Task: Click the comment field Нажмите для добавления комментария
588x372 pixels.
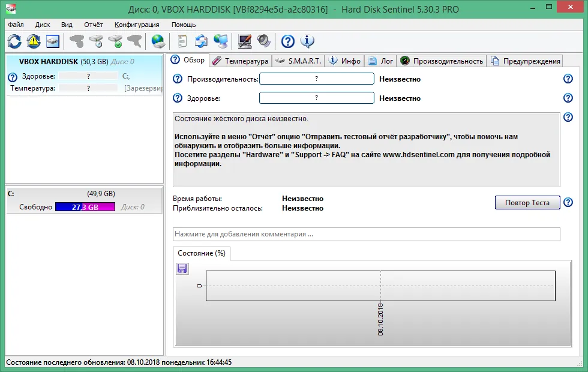Action: (367, 234)
